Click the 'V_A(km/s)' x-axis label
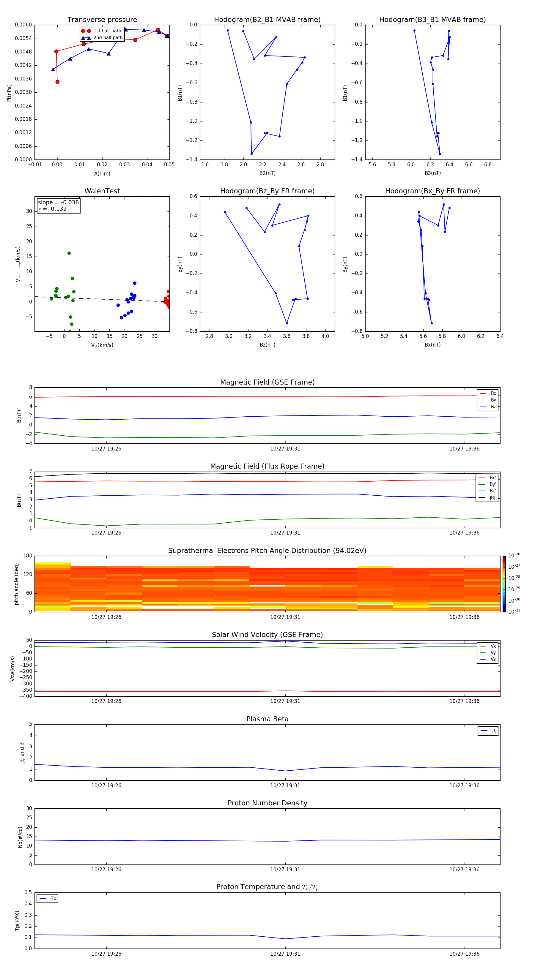This screenshot has width=535, height=980. [102, 345]
